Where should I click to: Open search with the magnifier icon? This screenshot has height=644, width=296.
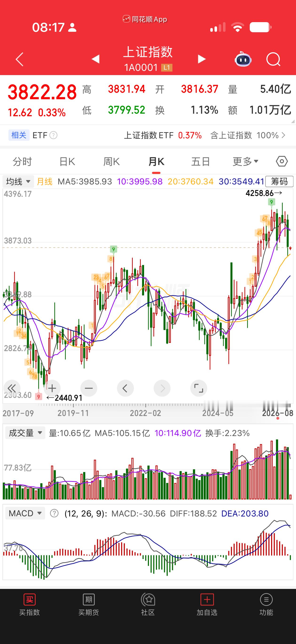(x=273, y=59)
